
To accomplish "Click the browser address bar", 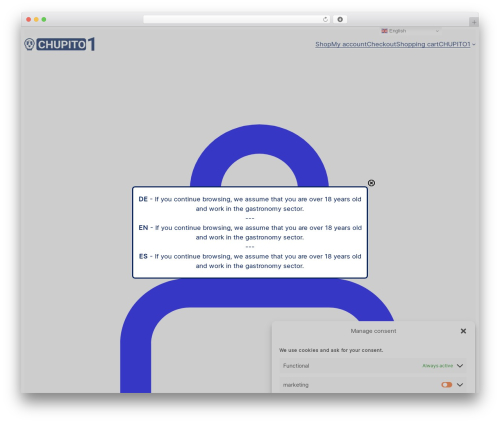I will (233, 19).
